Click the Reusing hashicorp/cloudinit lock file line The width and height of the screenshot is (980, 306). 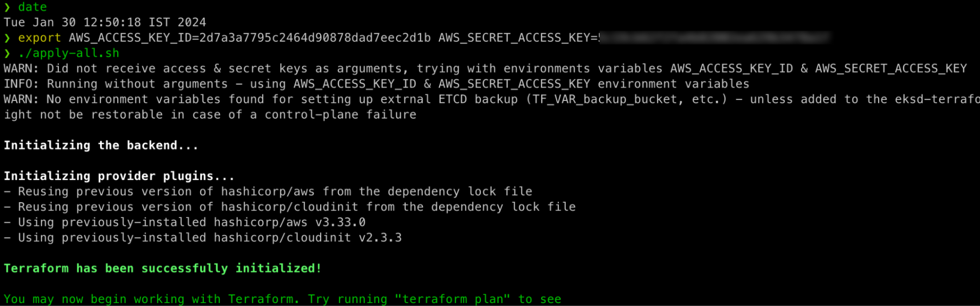click(290, 207)
